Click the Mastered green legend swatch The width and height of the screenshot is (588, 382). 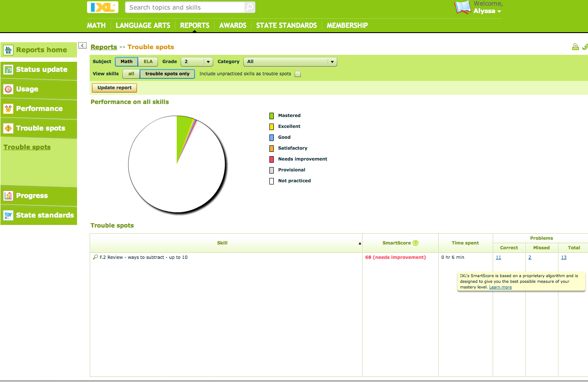[x=271, y=115]
